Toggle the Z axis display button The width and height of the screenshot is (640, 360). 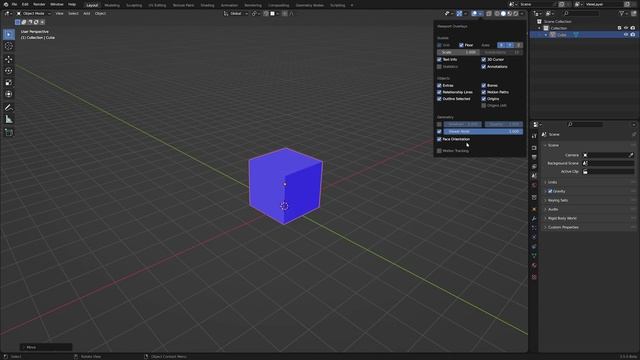click(x=519, y=45)
